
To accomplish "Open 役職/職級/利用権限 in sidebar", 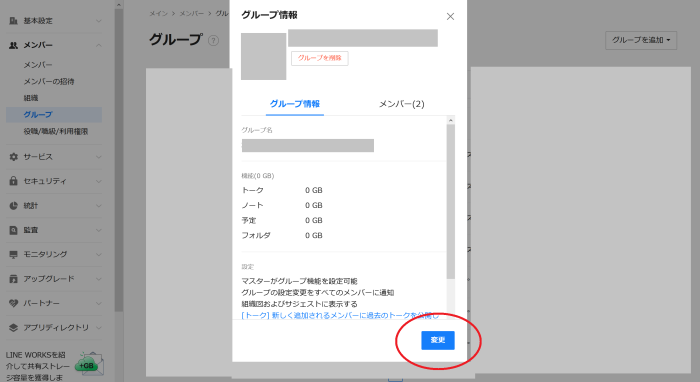I will coord(56,132).
